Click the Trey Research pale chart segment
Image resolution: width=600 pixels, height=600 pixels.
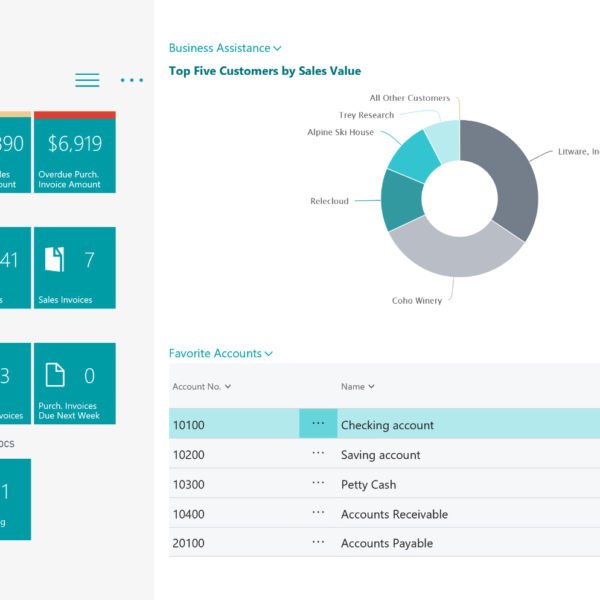point(446,142)
